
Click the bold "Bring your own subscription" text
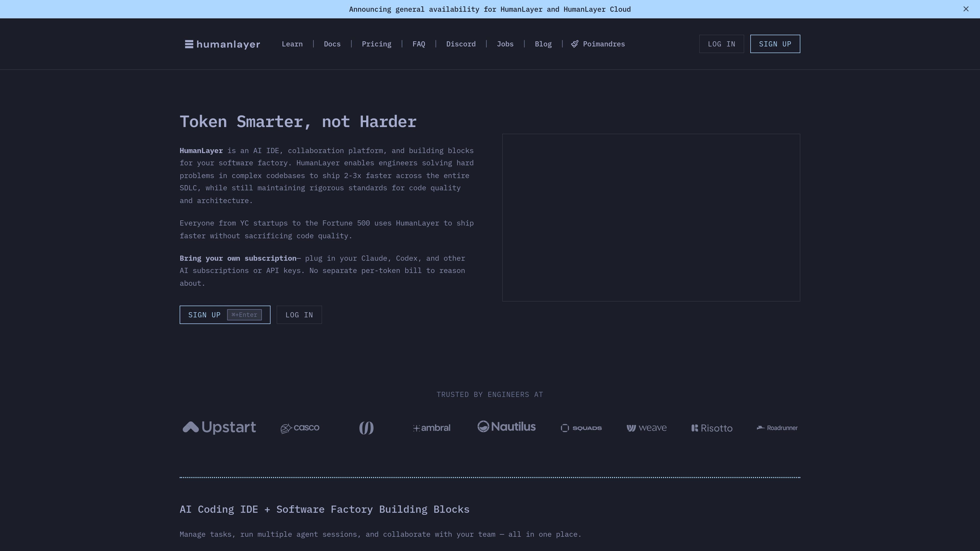pyautogui.click(x=238, y=258)
